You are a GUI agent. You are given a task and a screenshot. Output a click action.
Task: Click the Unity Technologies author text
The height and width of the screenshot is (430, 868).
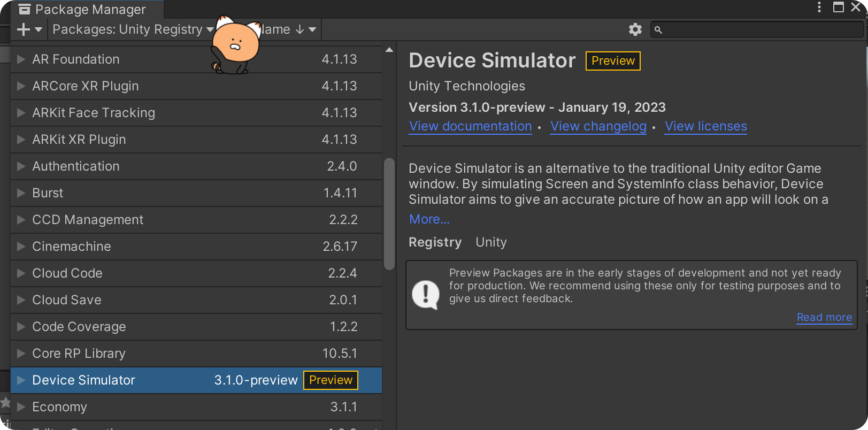point(467,86)
